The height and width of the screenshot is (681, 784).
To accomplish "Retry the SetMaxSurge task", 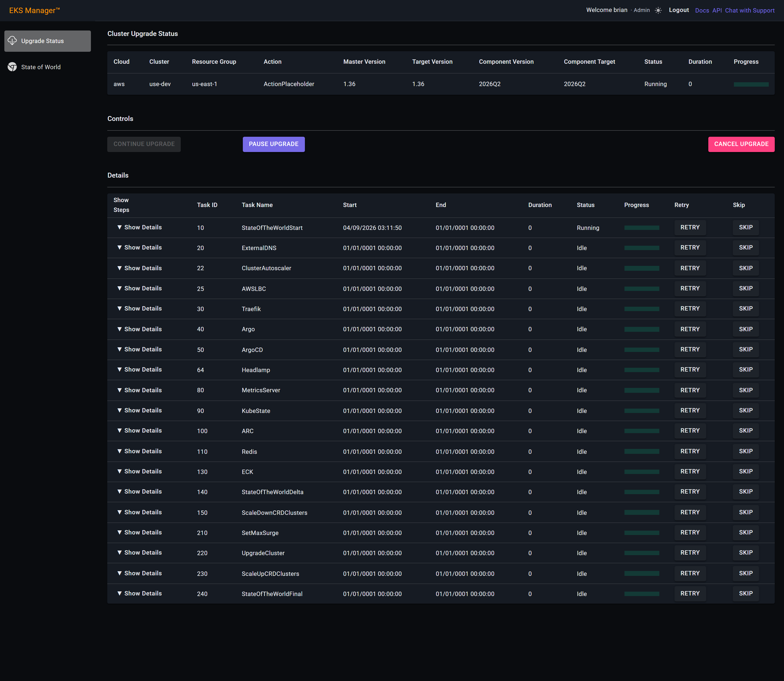I will (690, 533).
